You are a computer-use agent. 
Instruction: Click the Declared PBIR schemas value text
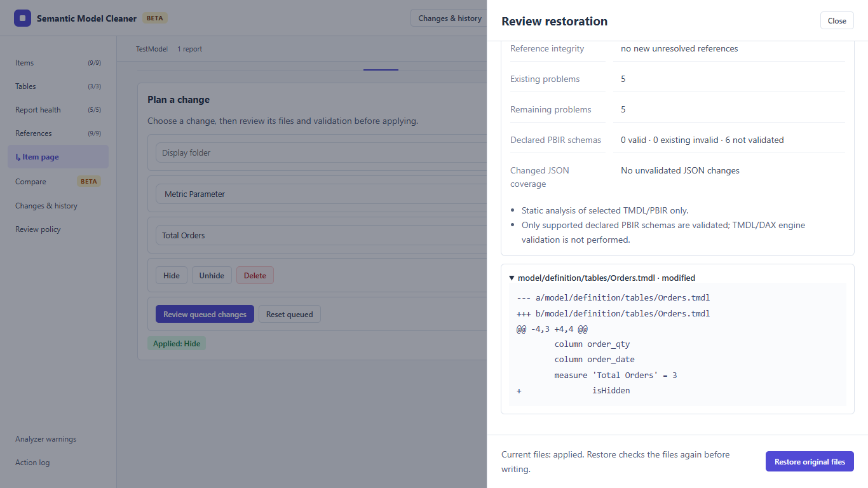click(702, 140)
